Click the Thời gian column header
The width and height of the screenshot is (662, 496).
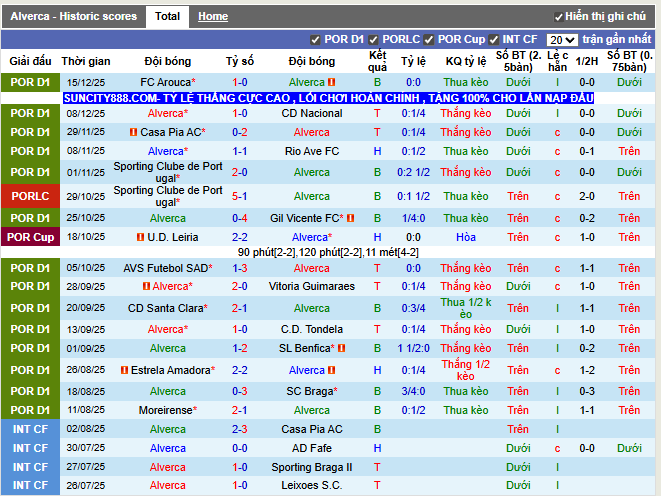coord(86,62)
